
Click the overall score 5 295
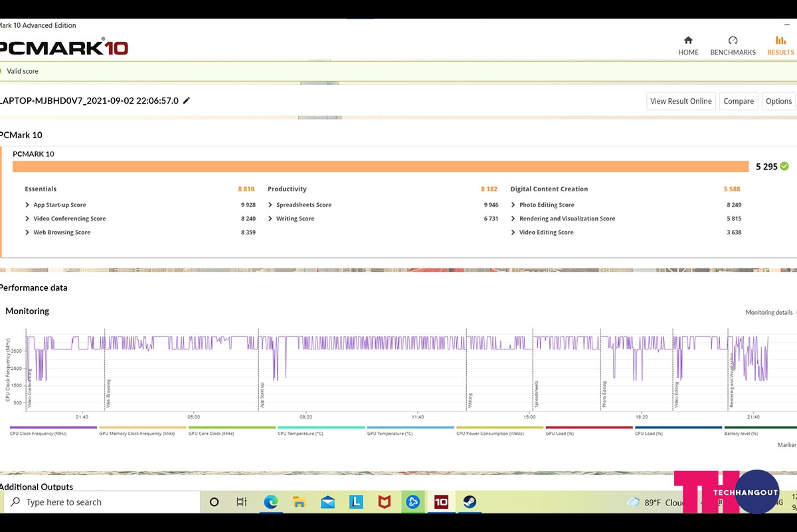click(x=766, y=167)
